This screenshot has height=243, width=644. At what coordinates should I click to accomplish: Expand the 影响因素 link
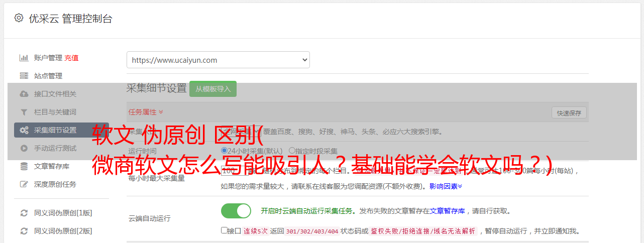pos(446,186)
